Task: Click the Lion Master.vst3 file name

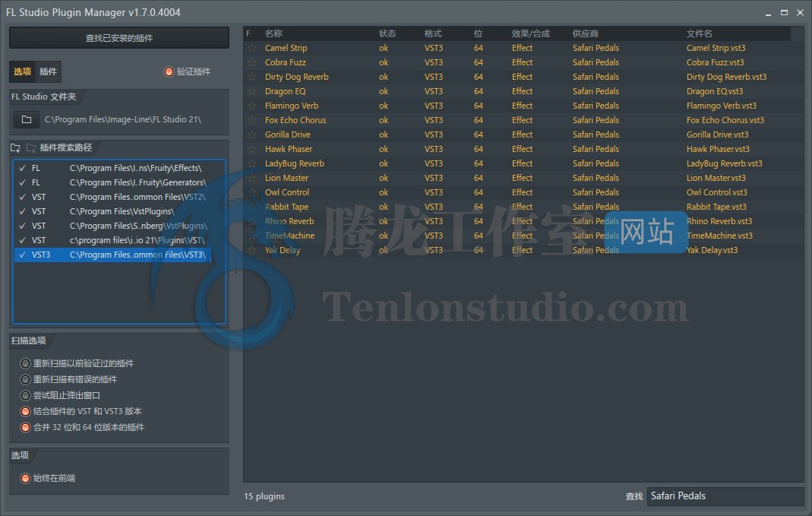Action: point(716,179)
